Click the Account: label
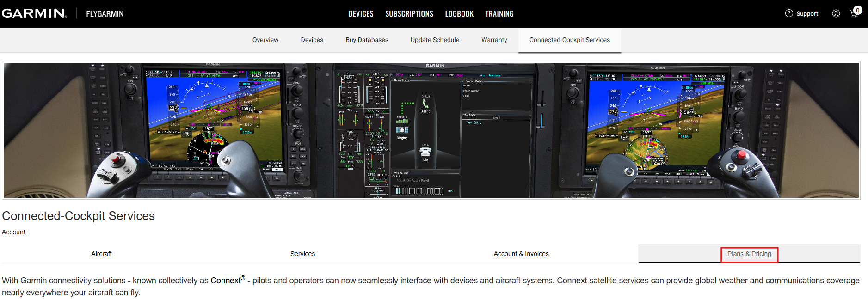868x299 pixels. tap(14, 232)
